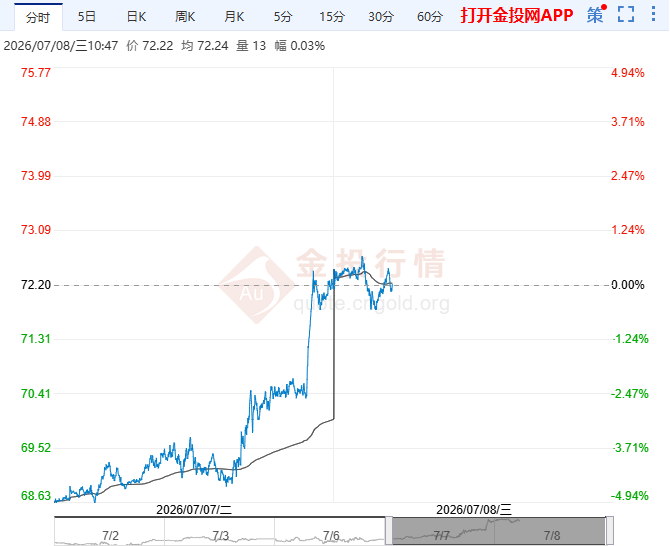Select the 日K chart tab
This screenshot has height=546, width=670.
tap(136, 17)
